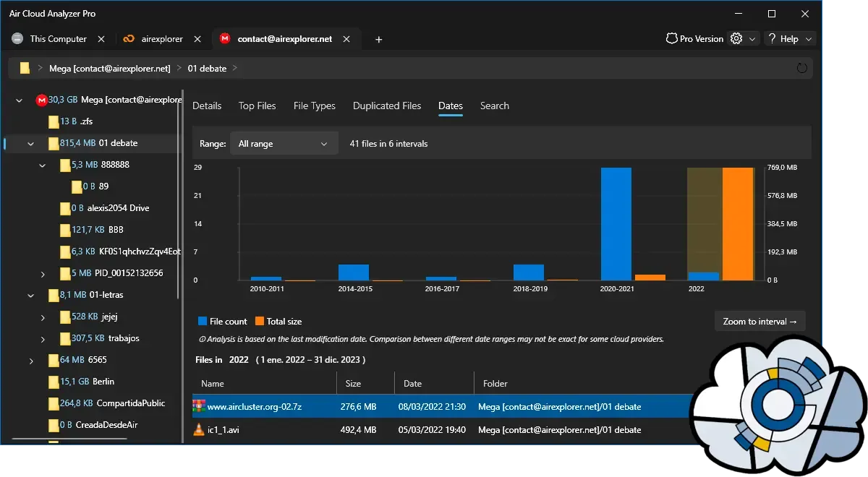
Task: Collapse the 01 debate folder node
Action: tap(31, 144)
